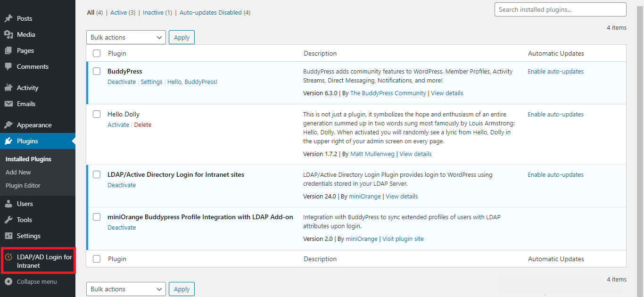Open the Bulk actions dropdown
The image size is (644, 297).
pyautogui.click(x=126, y=37)
